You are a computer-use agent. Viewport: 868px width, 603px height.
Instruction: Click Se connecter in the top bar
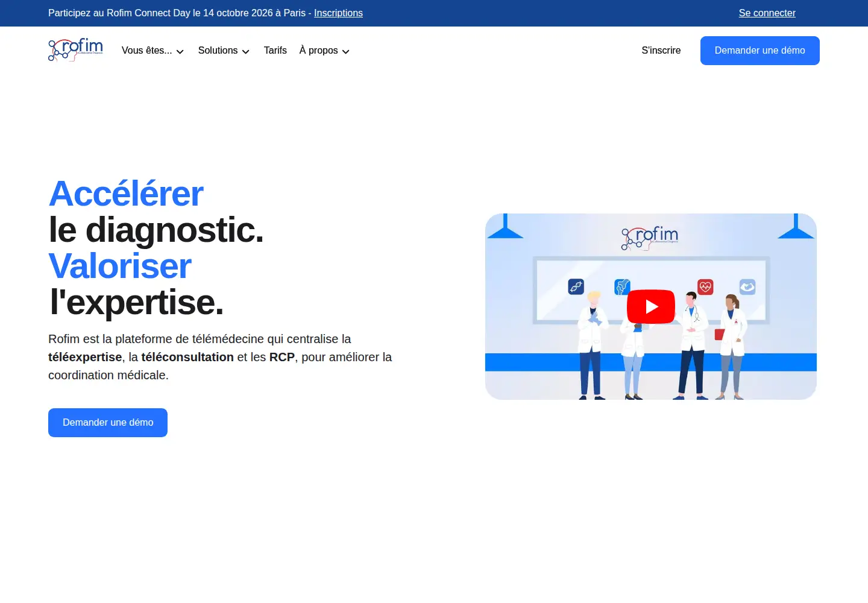767,13
